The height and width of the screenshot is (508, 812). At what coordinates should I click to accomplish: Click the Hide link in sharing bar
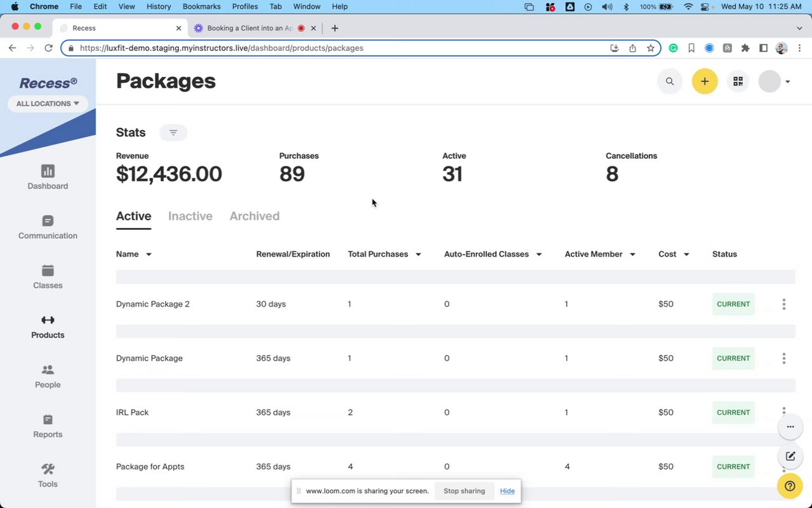click(507, 491)
